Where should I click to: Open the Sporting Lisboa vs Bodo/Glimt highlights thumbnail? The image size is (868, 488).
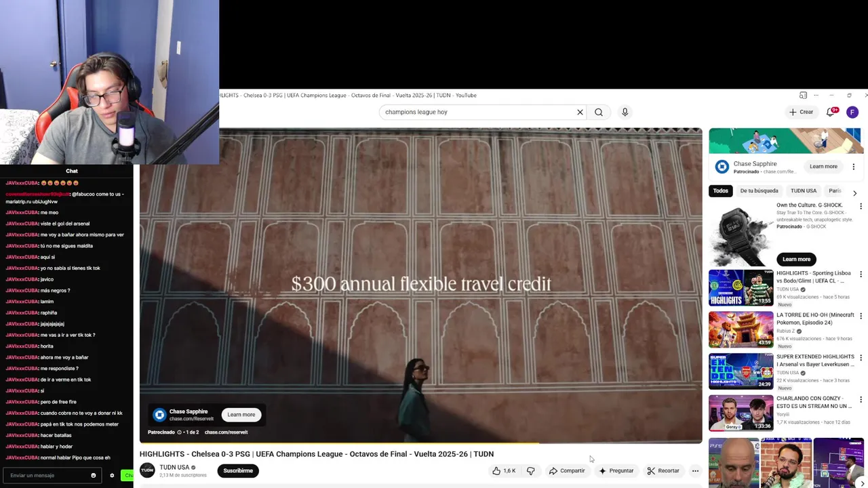point(741,288)
